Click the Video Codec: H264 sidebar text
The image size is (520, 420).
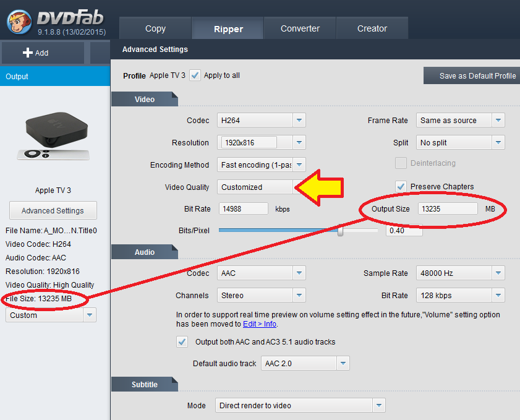coord(38,244)
